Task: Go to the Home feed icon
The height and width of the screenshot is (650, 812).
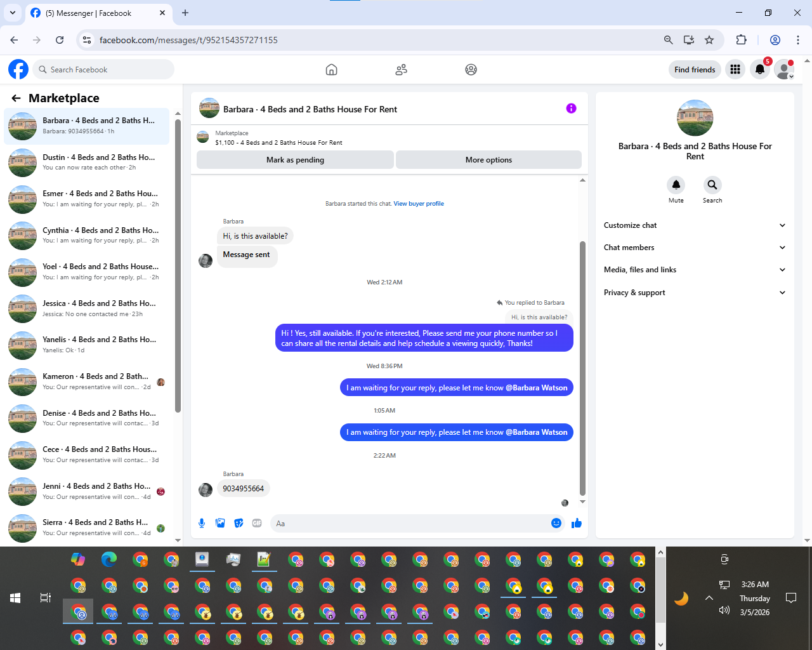Action: pos(331,70)
